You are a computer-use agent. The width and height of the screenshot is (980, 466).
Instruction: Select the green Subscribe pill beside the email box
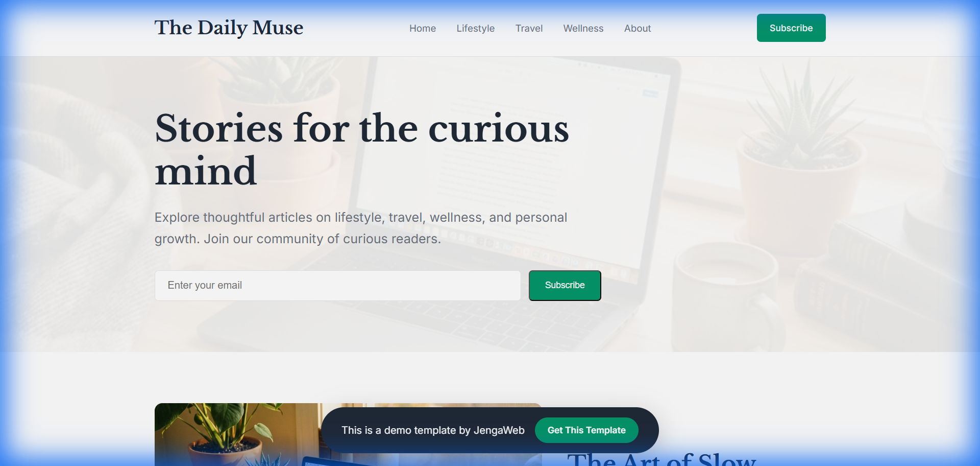[x=564, y=285]
